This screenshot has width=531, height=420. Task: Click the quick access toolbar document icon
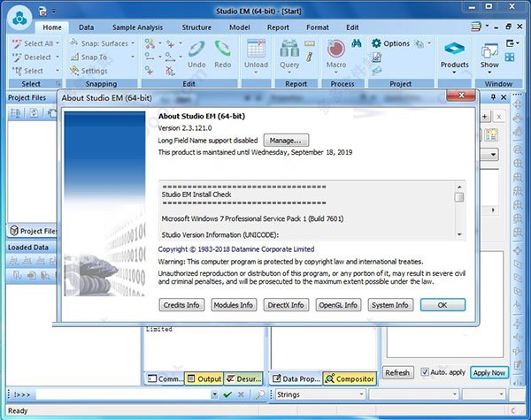pos(42,11)
